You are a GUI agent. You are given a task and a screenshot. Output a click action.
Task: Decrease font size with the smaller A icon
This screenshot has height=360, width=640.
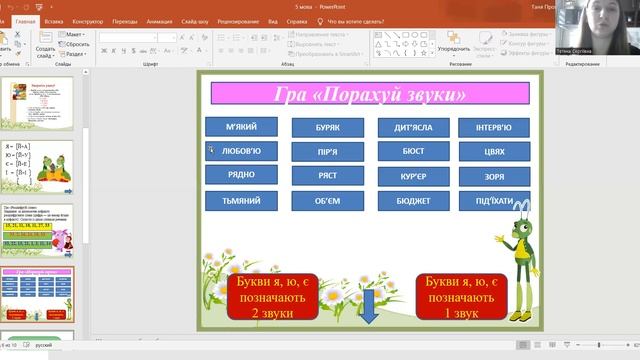[191, 38]
